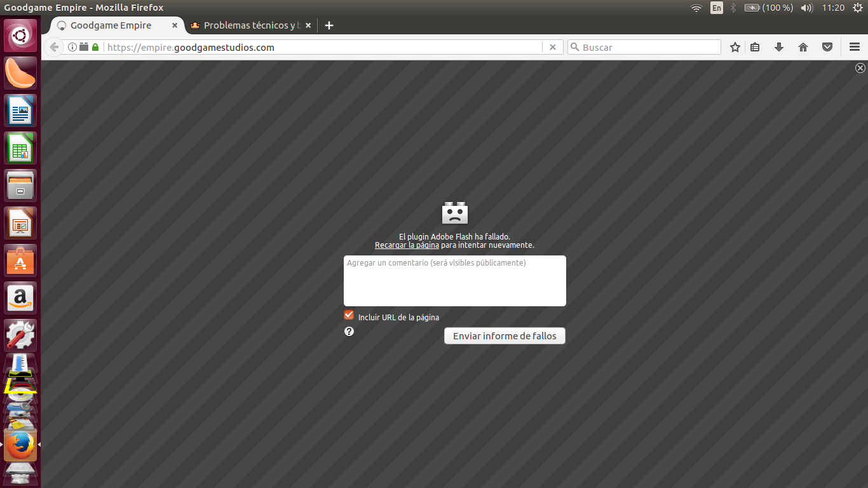Click the question mark help icon

tap(349, 331)
